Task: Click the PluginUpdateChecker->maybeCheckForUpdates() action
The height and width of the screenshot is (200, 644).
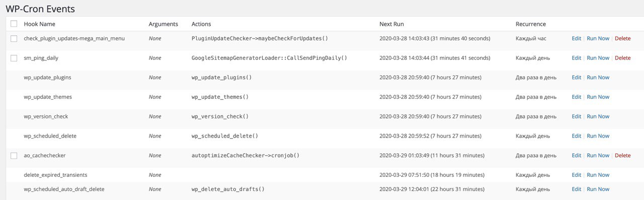Action: (x=260, y=38)
